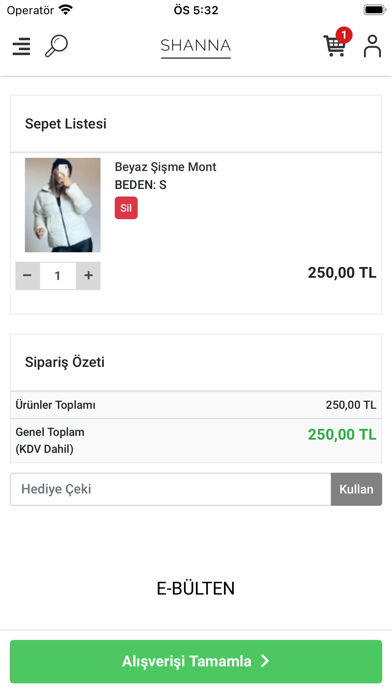Tap the Sepet Listesi header
This screenshot has width=392, height=696.
coord(66,124)
